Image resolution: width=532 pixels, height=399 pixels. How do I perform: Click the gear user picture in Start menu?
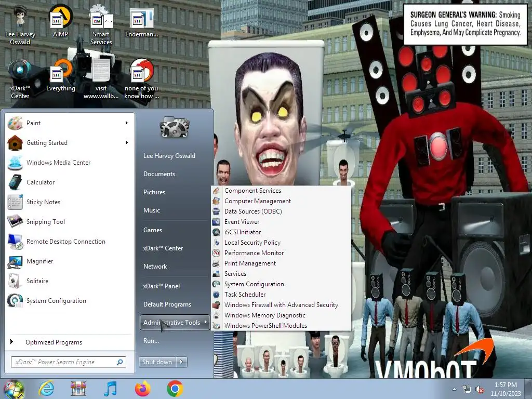tap(175, 127)
